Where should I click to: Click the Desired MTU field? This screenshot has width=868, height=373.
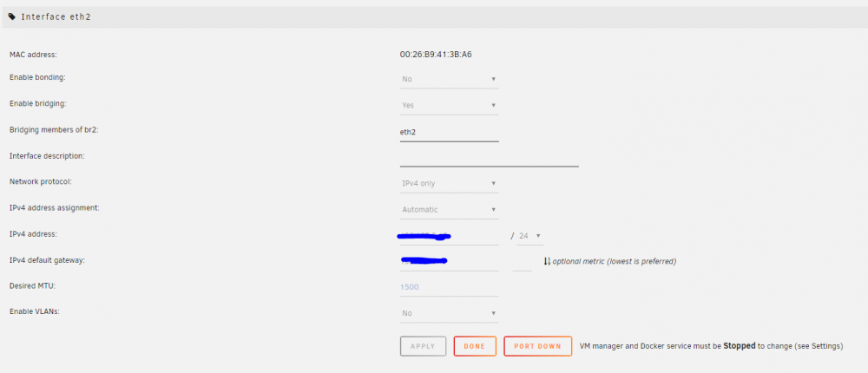[449, 287]
